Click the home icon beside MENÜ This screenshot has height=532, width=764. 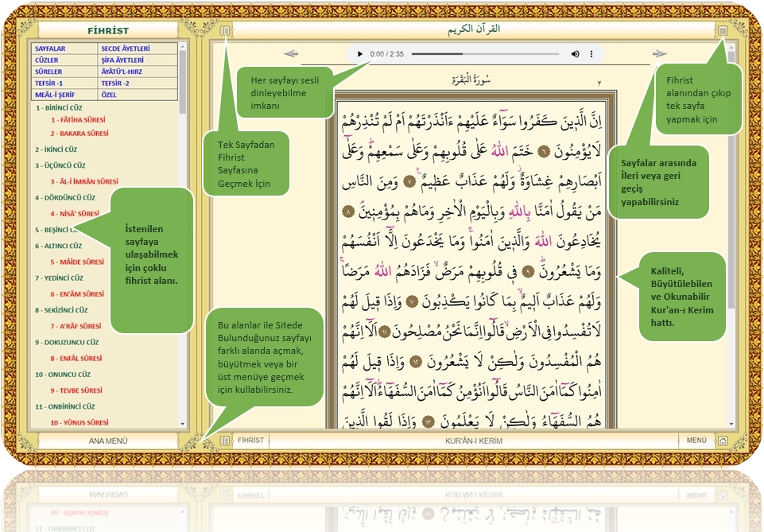tap(723, 441)
